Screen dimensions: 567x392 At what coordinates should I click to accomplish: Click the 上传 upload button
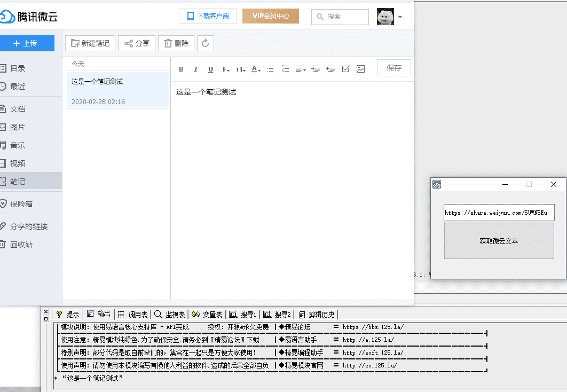(x=26, y=43)
